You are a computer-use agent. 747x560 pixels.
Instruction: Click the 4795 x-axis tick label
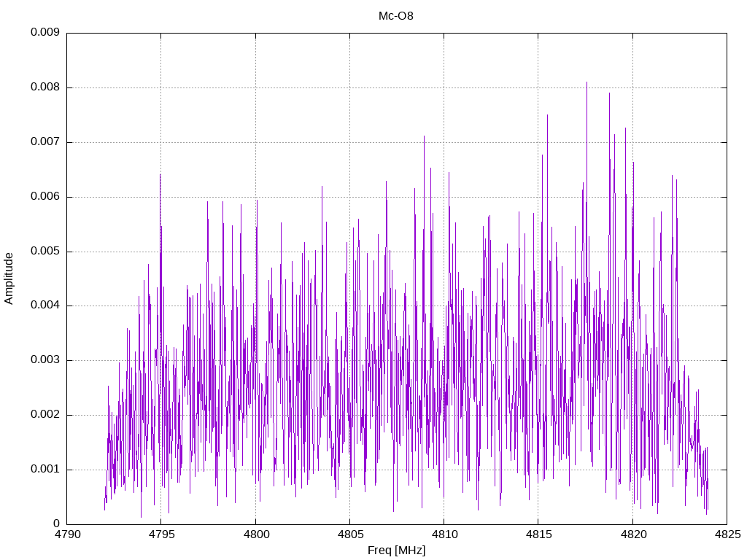point(161,534)
